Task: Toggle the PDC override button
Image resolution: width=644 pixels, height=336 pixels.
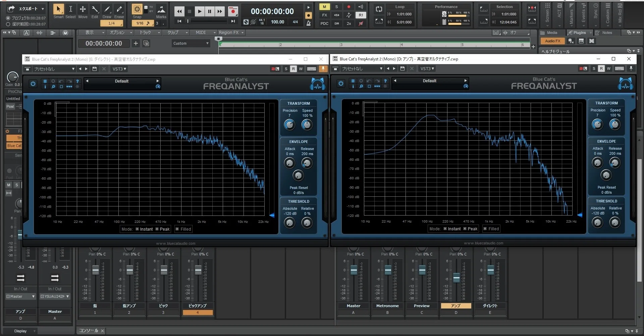Action: coord(324,23)
